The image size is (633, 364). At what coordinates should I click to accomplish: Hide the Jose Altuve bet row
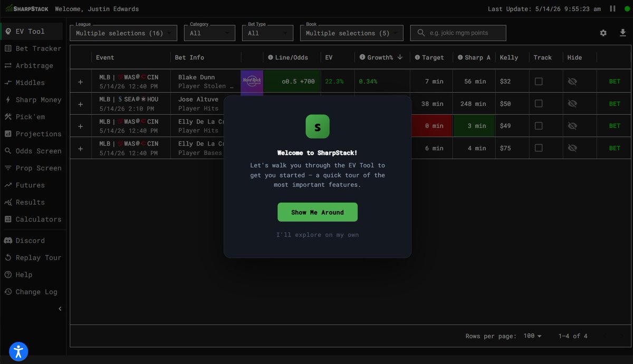point(572,103)
